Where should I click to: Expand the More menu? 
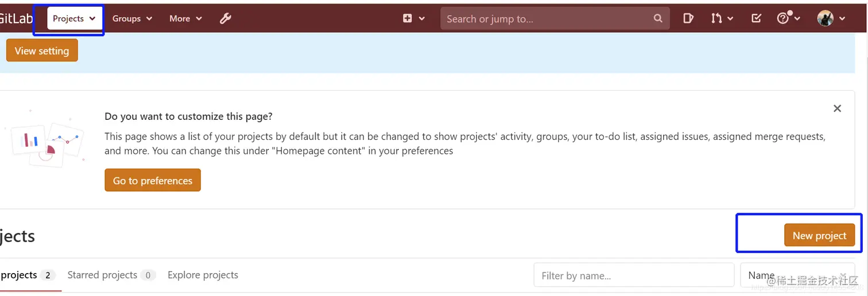pyautogui.click(x=185, y=18)
